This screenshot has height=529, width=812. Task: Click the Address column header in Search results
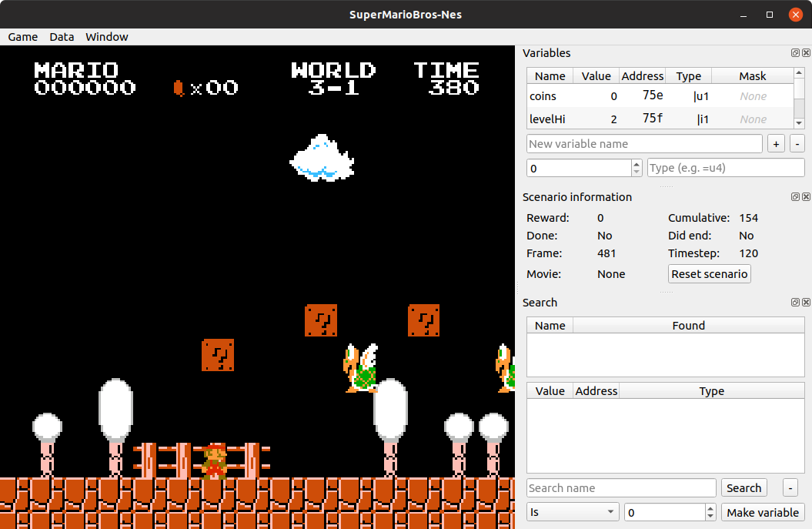tap(596, 390)
